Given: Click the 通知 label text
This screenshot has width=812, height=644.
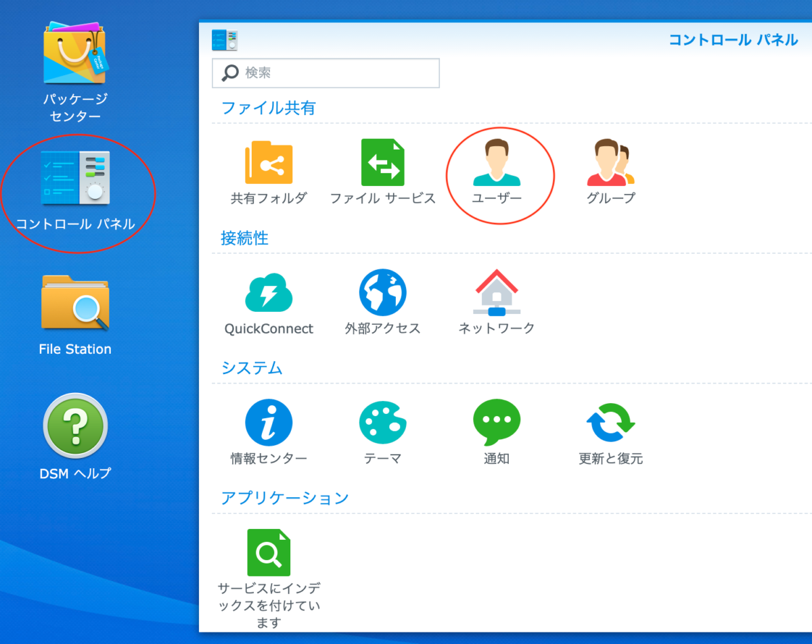Looking at the screenshot, I should [497, 458].
